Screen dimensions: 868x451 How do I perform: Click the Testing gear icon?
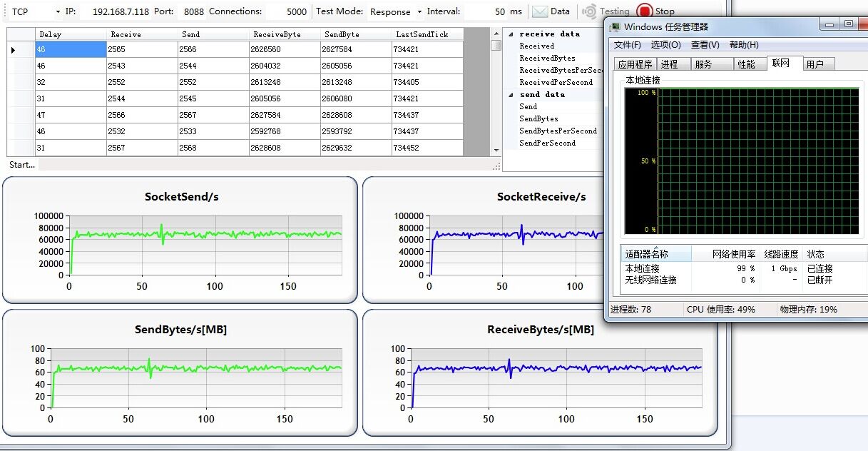pyautogui.click(x=589, y=11)
